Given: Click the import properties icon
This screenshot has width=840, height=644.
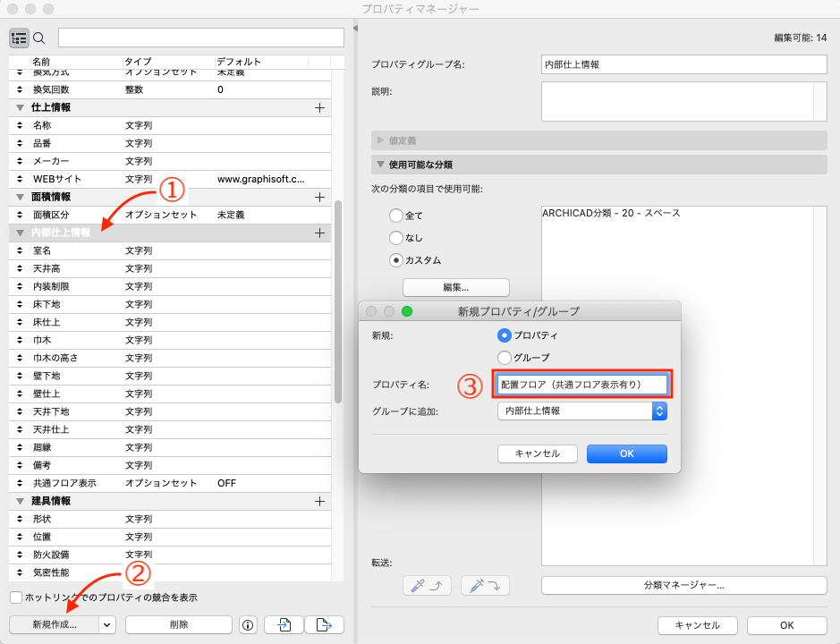Looking at the screenshot, I should 284,624.
